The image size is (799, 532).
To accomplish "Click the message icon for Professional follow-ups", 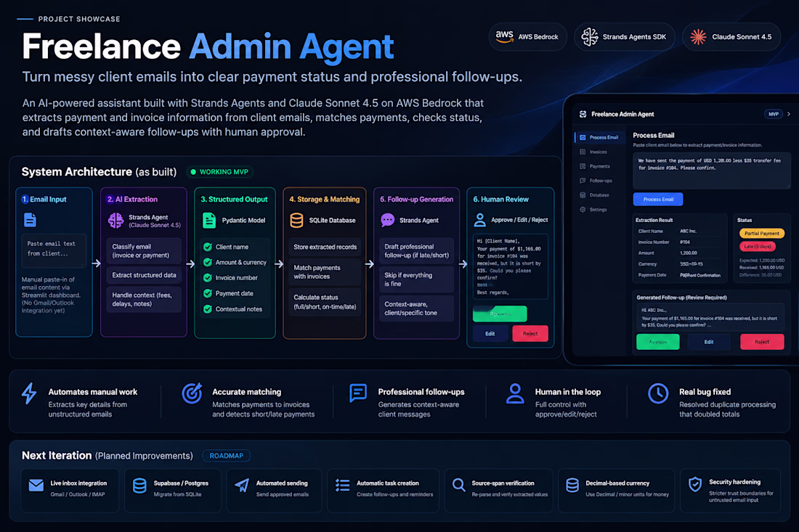I will pos(358,393).
